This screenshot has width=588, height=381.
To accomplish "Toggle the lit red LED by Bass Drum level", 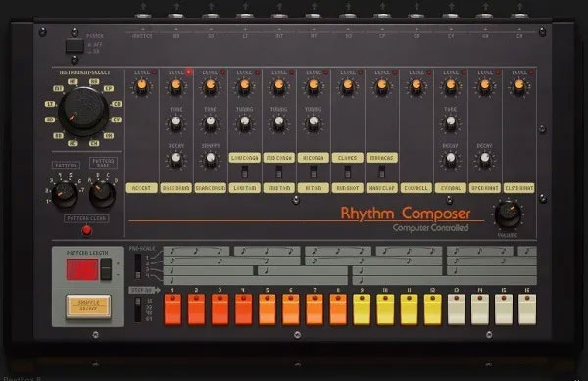I will point(188,71).
